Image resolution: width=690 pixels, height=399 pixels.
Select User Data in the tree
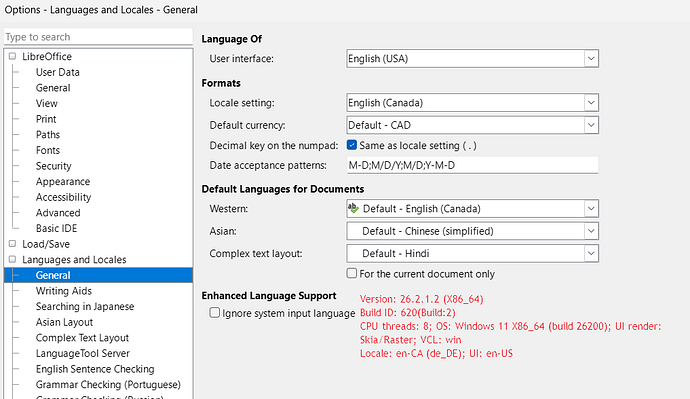coord(58,72)
